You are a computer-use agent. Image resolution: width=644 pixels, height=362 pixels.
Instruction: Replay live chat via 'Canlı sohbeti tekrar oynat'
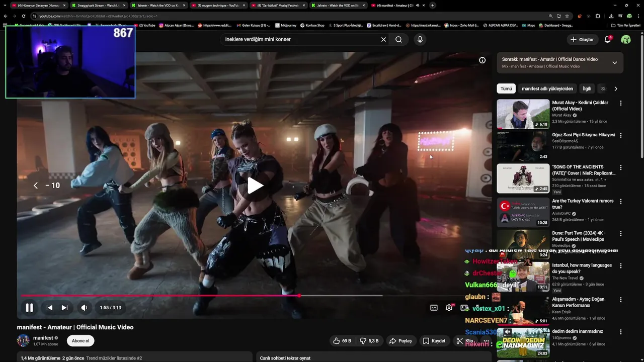285,358
